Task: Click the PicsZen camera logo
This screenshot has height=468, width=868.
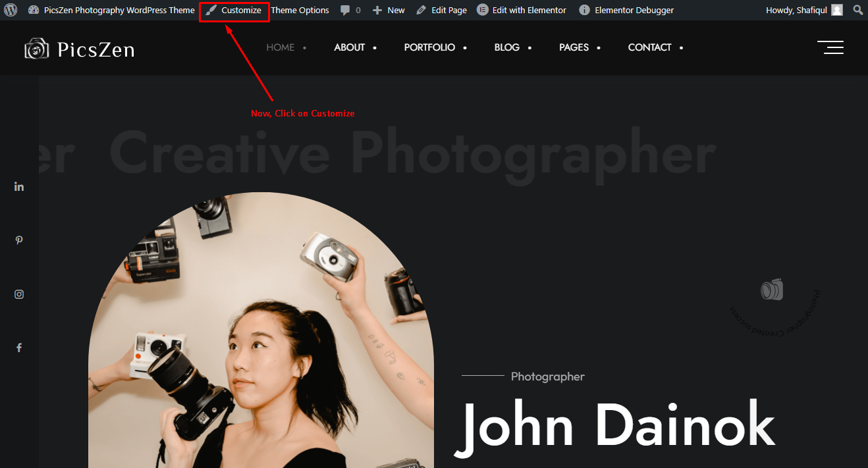Action: coord(37,49)
